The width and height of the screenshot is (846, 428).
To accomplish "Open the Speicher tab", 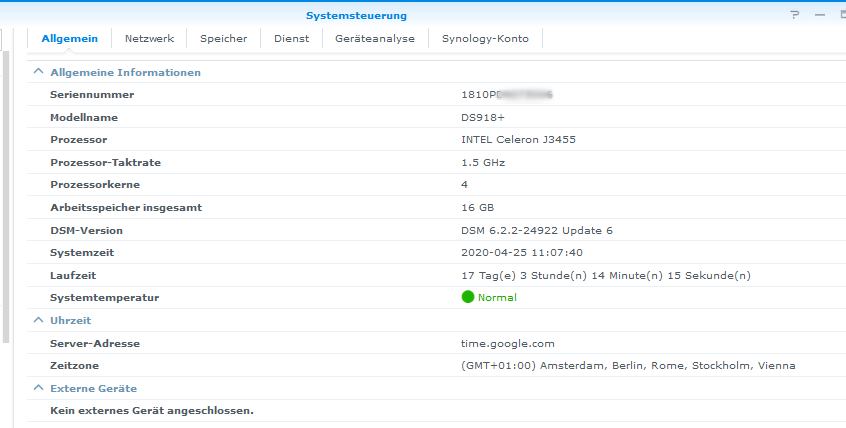I will [223, 38].
